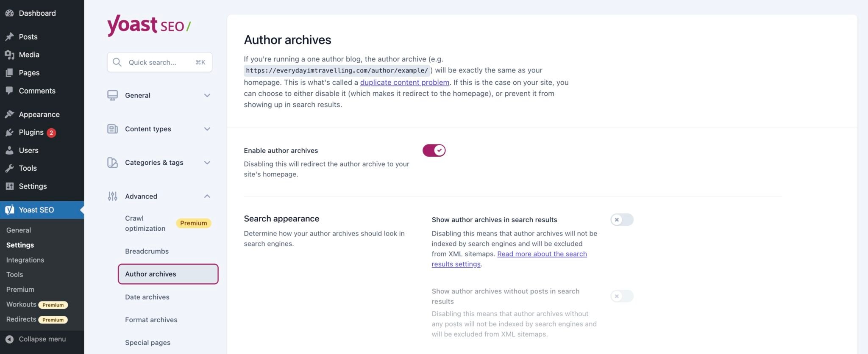Collapse the Advanced section chevron
This screenshot has height=354, width=868.
point(207,196)
